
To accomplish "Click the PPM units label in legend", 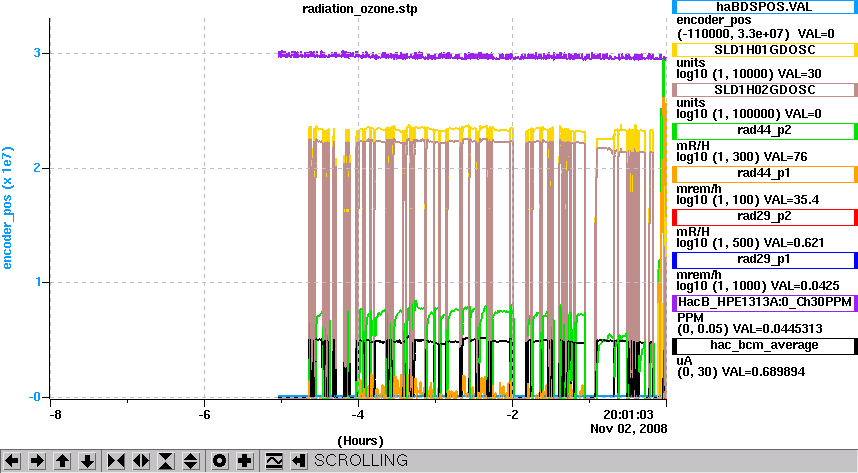I will pyautogui.click(x=690, y=318).
